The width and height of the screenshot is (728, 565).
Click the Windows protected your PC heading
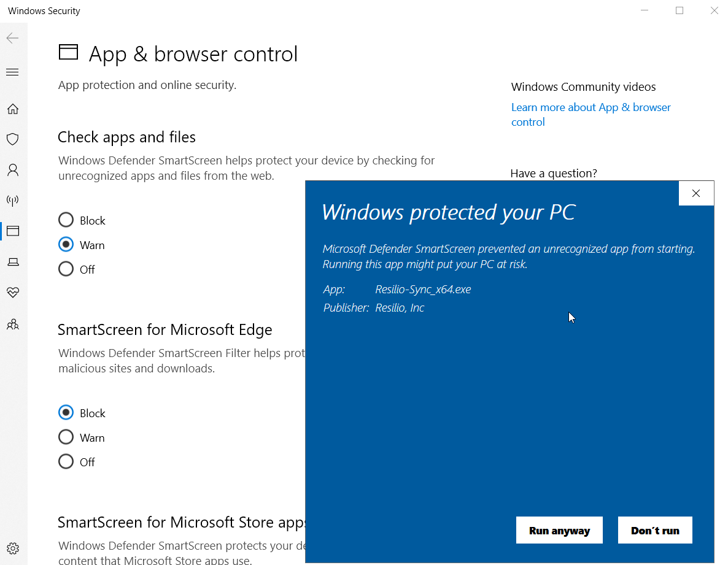coord(449,212)
